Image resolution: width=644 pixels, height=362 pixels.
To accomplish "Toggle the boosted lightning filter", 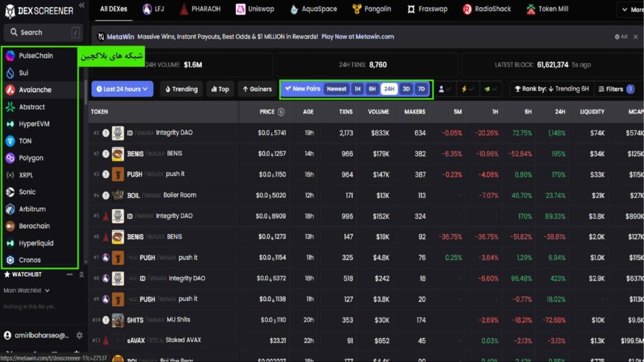I will (467, 89).
